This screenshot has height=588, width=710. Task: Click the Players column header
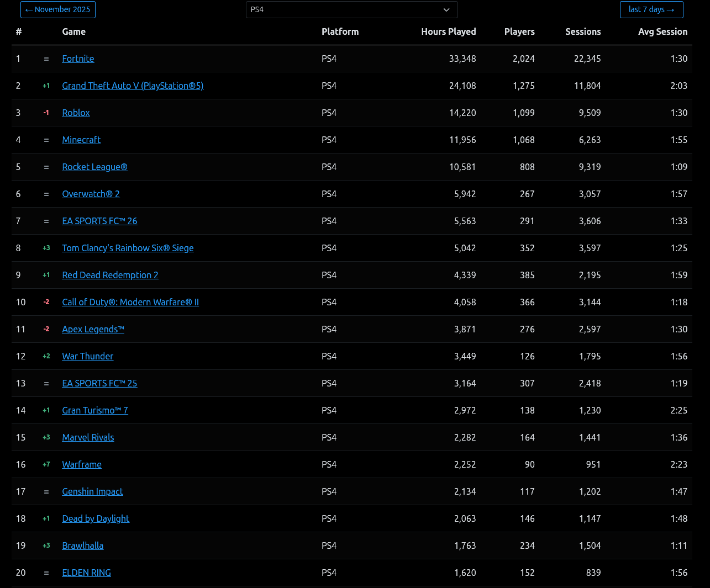click(x=519, y=31)
